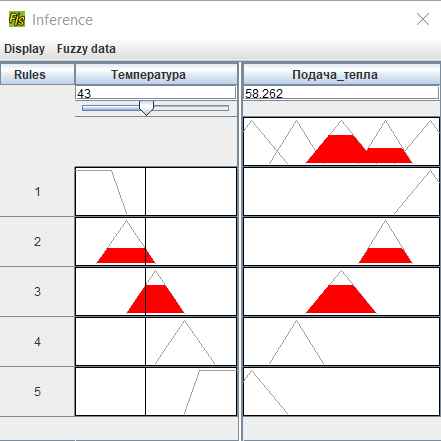Click the aggregated Подача_тепла output plot
The height and width of the screenshot is (441, 441).
click(342, 141)
